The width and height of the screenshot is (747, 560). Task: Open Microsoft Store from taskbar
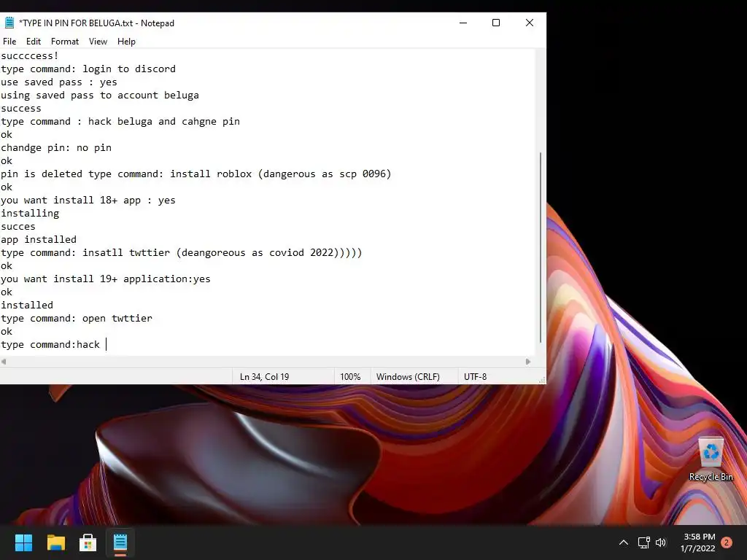coord(88,542)
